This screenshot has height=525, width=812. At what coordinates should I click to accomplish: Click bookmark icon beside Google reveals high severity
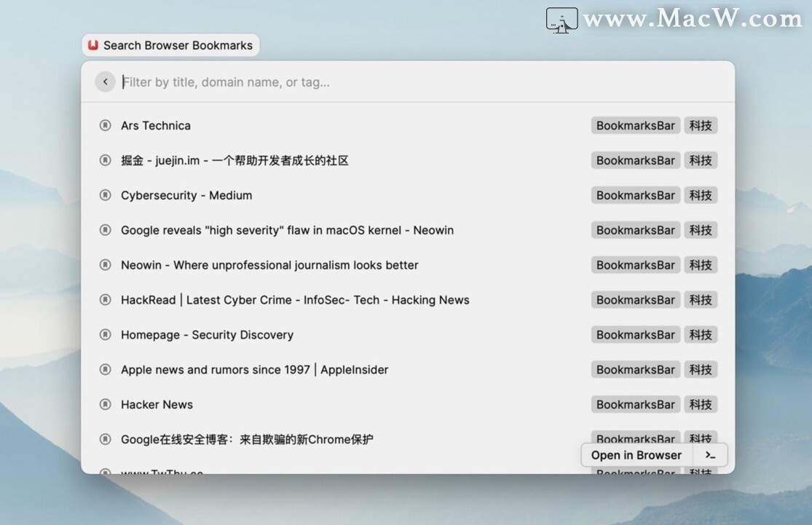tap(105, 230)
